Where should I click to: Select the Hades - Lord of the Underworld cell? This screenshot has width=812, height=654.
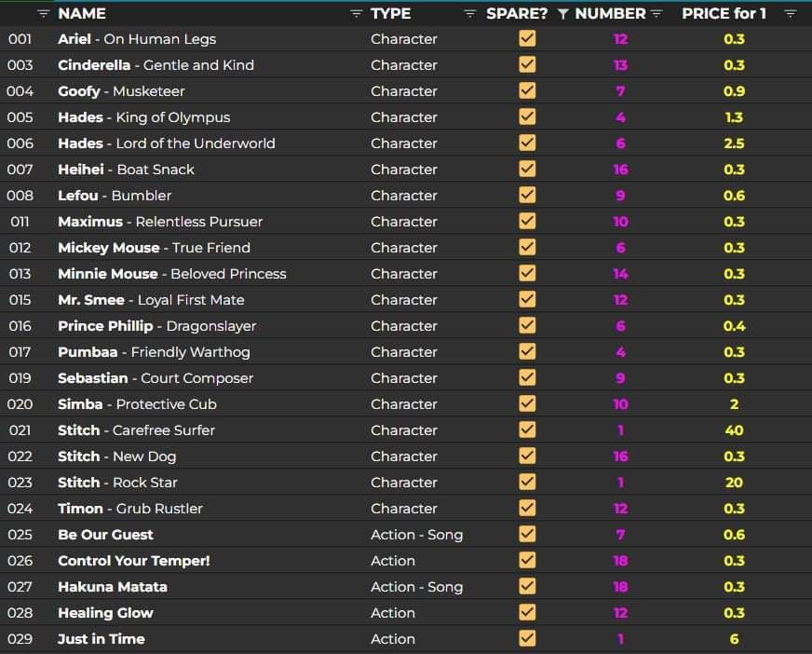click(x=166, y=143)
